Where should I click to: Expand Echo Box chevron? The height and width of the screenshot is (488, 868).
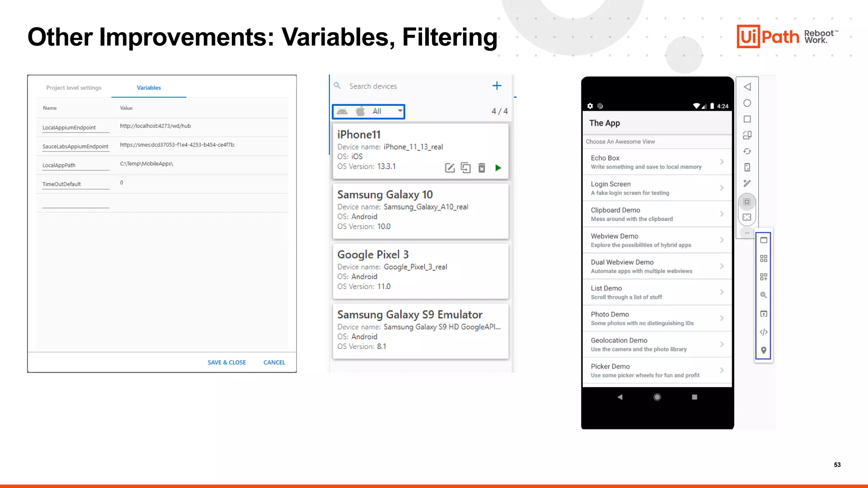point(722,162)
